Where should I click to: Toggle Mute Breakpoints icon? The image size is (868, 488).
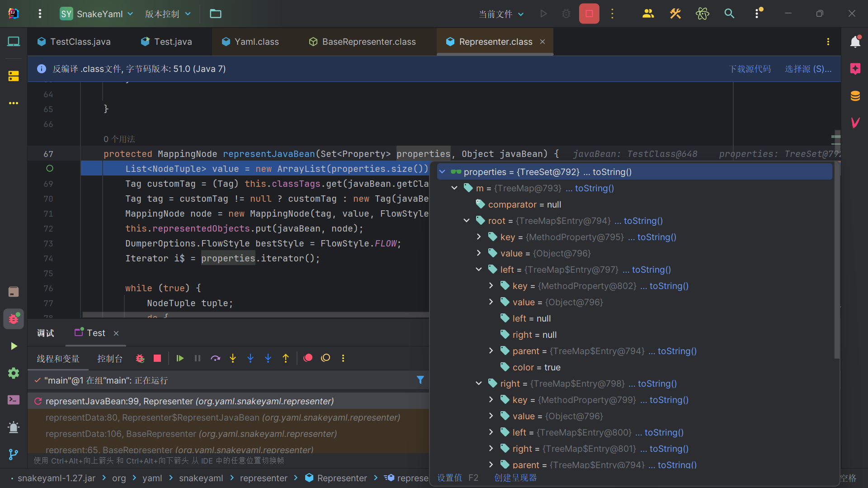tap(325, 358)
